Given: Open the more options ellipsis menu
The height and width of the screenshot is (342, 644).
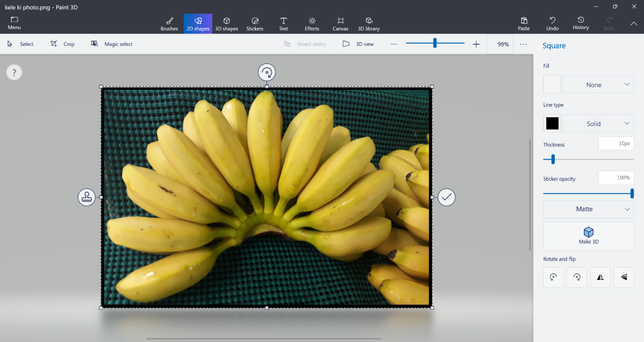Looking at the screenshot, I should tap(523, 44).
